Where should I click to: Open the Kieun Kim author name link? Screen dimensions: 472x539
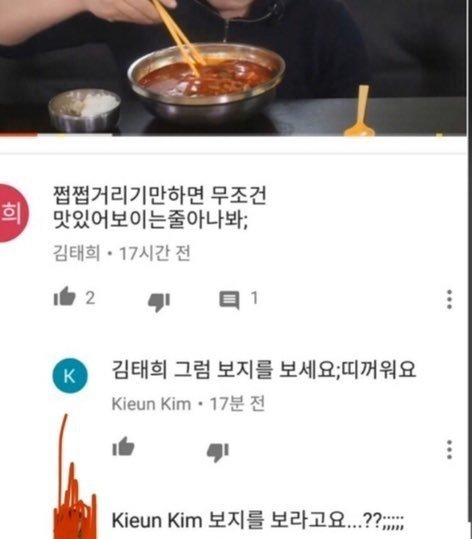pos(151,404)
